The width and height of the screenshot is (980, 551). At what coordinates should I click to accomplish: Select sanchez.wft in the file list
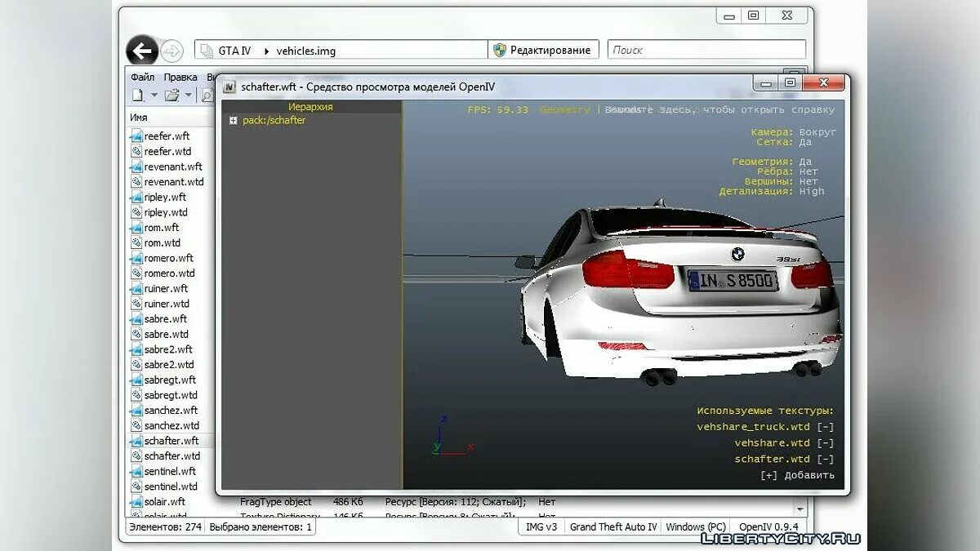click(171, 411)
